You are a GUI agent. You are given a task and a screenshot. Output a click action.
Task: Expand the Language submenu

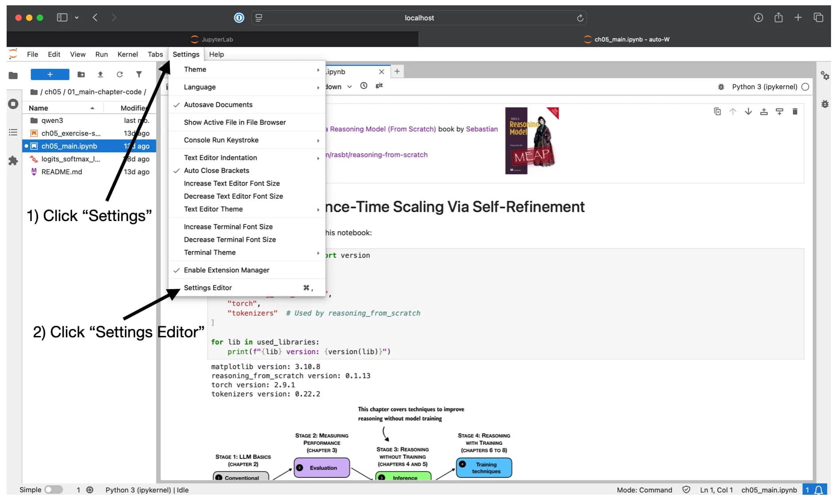click(x=247, y=87)
